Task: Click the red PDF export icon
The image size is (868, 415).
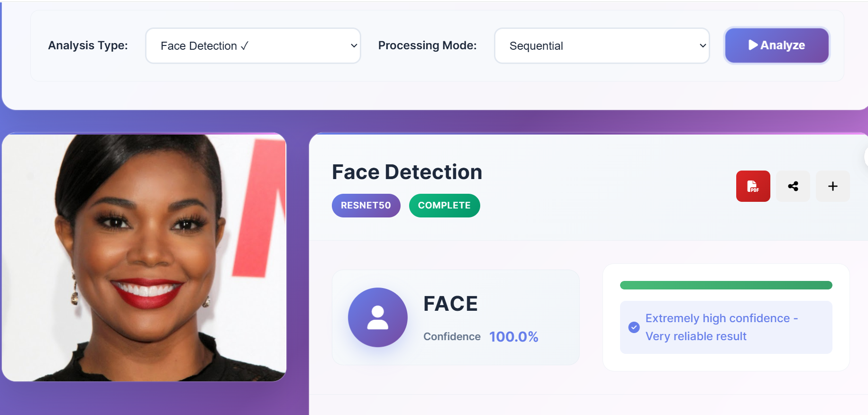Action: click(x=753, y=186)
